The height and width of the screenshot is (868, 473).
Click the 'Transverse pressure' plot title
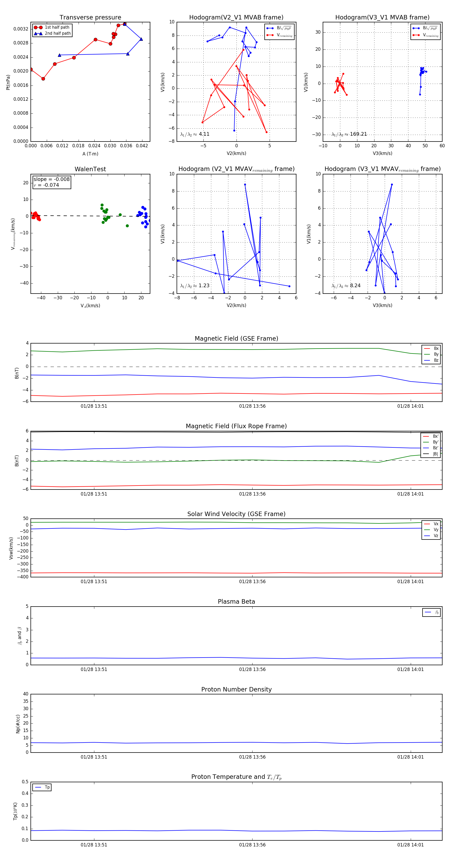click(x=90, y=18)
